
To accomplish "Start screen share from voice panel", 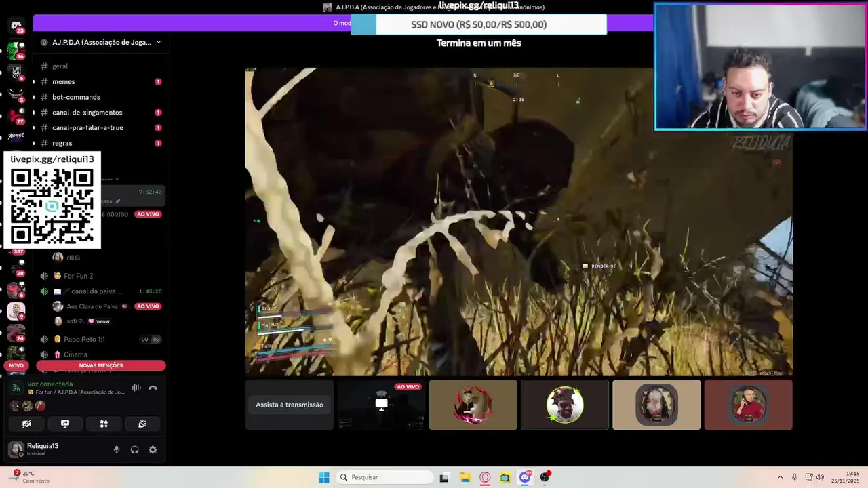I will (x=65, y=424).
